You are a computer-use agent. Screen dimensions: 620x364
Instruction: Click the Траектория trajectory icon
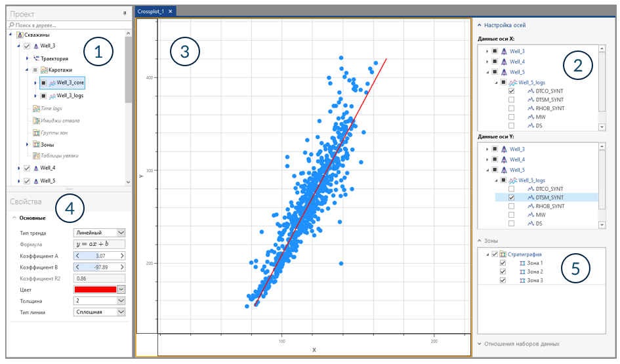click(36, 58)
